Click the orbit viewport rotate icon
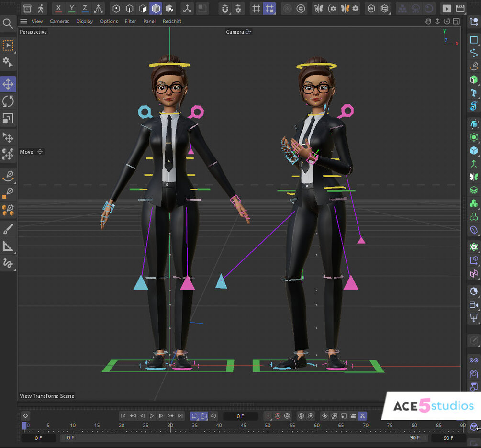The height and width of the screenshot is (448, 481). click(x=447, y=21)
